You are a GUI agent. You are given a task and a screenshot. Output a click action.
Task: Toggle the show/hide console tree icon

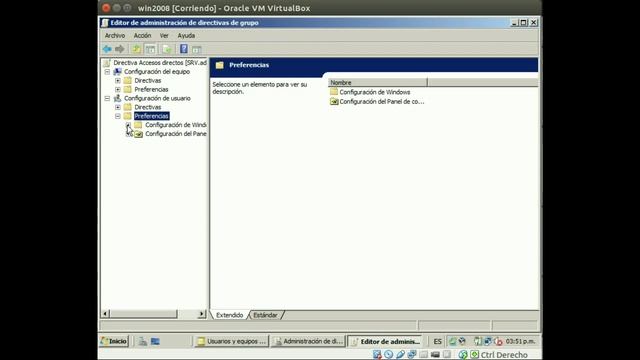pyautogui.click(x=151, y=49)
